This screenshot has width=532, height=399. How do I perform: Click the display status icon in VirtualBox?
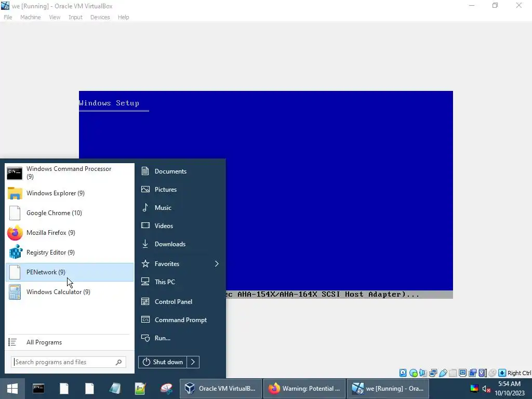click(462, 373)
